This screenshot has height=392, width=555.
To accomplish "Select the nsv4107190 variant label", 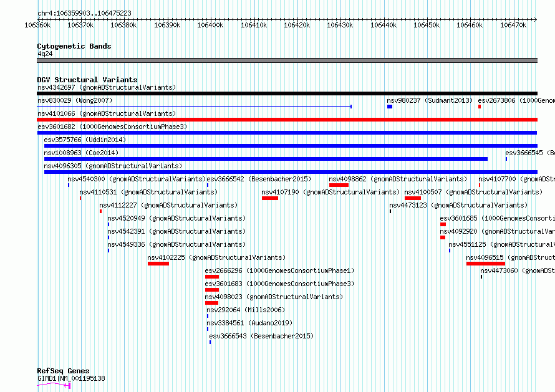I will pos(331,192).
